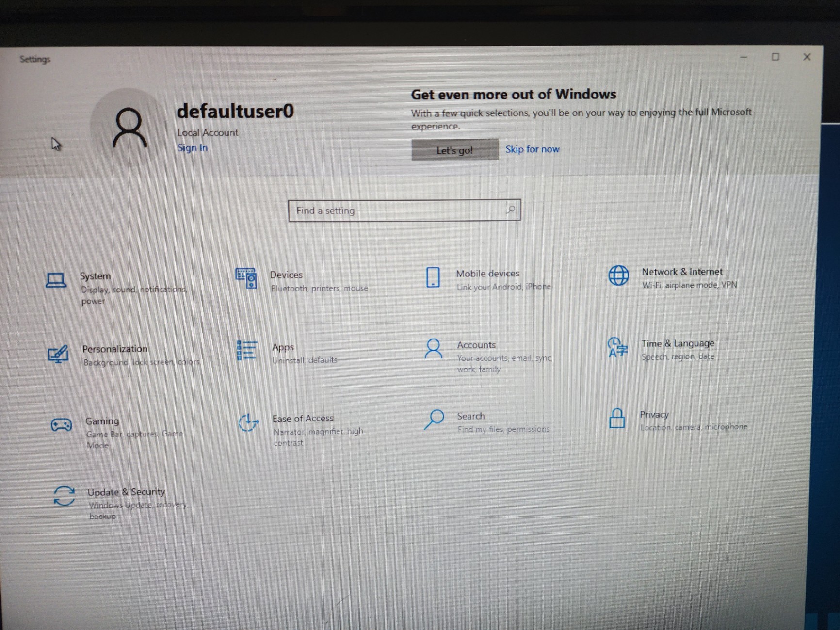The width and height of the screenshot is (840, 630).
Task: Select the Mobile devices label
Action: (x=487, y=274)
